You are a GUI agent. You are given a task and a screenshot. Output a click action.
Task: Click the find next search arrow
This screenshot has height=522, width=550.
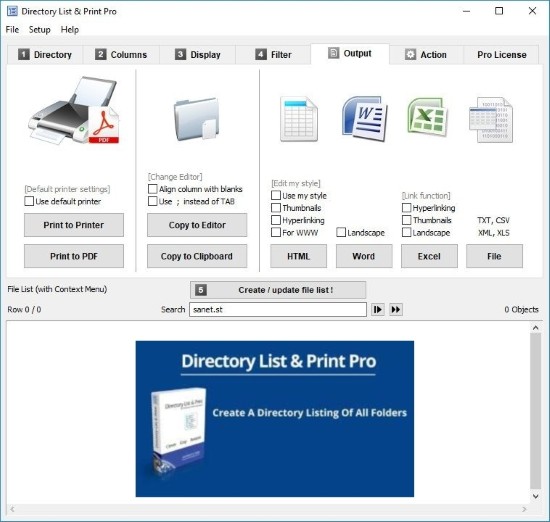click(x=377, y=309)
